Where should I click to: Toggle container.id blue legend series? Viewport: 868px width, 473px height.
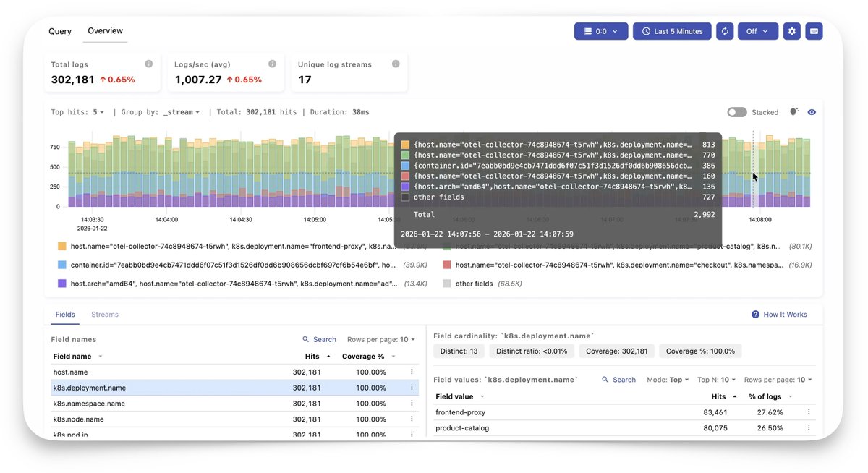62,265
